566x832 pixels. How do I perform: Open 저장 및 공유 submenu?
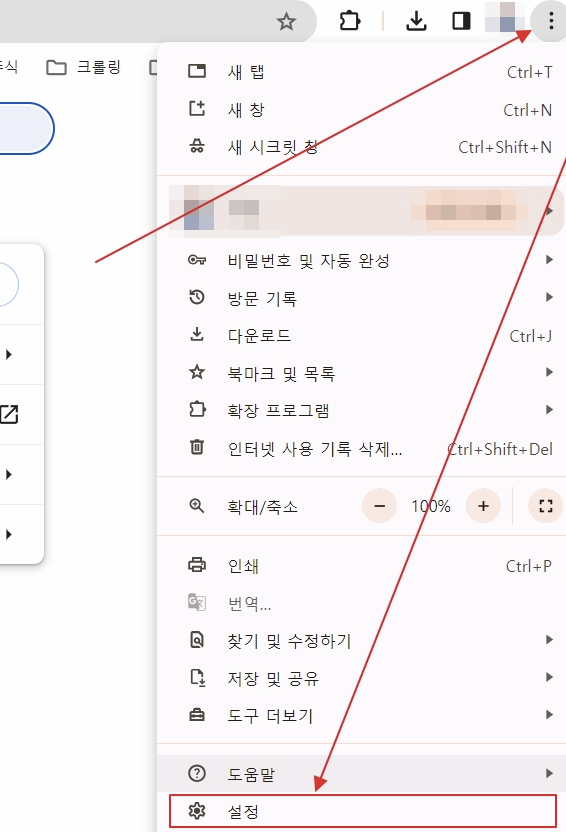pos(362,678)
